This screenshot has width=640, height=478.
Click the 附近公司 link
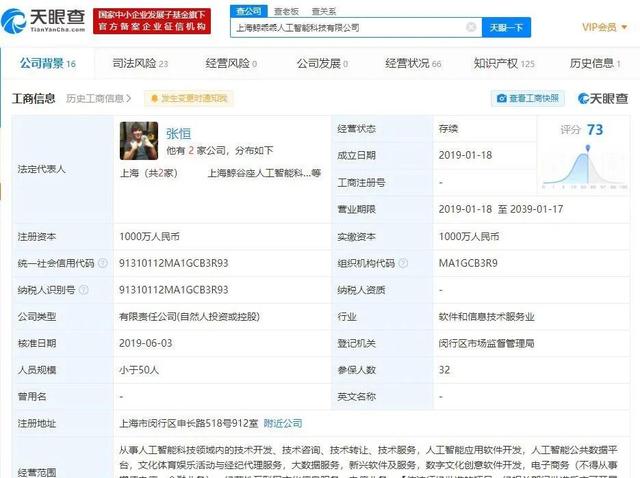click(x=283, y=423)
